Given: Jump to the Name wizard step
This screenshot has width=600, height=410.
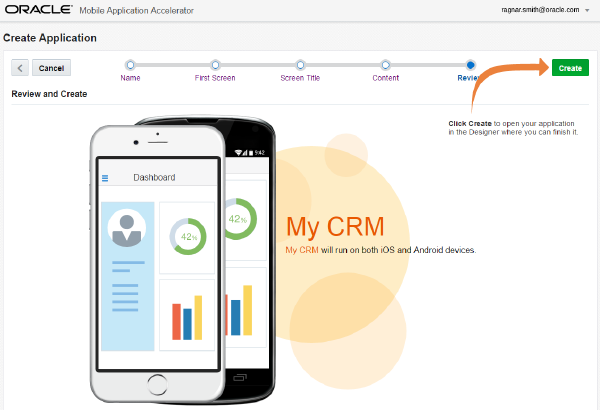Looking at the screenshot, I should (130, 78).
